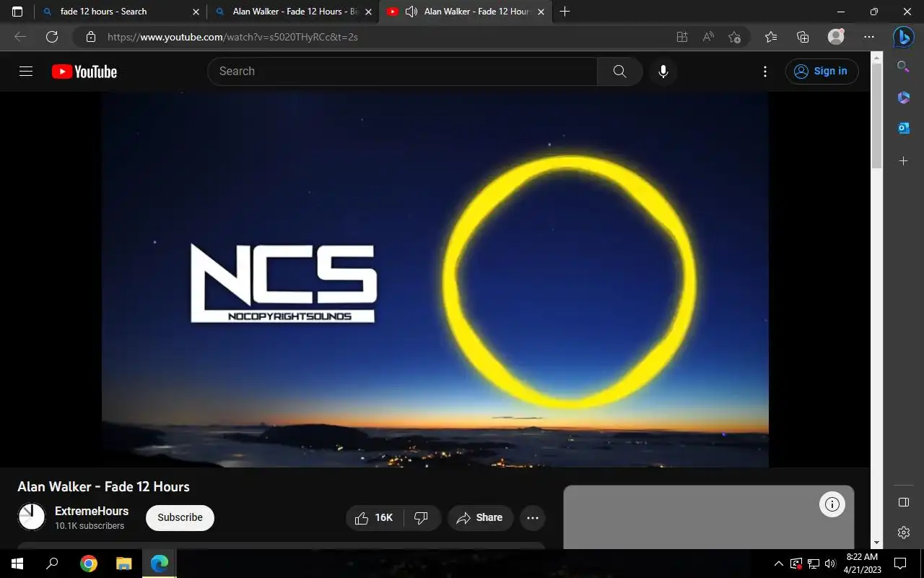Open File Explorer from taskbar
The height and width of the screenshot is (578, 924).
pyautogui.click(x=124, y=564)
